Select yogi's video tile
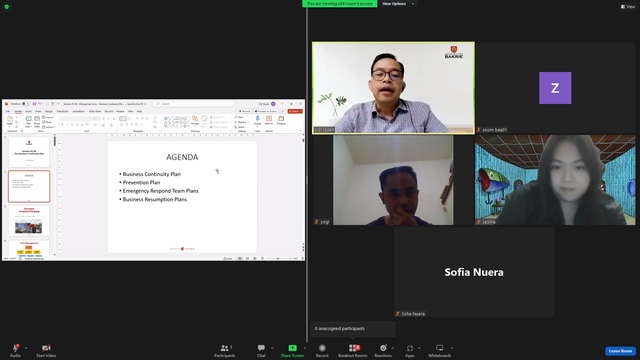640x360 pixels. pyautogui.click(x=393, y=180)
